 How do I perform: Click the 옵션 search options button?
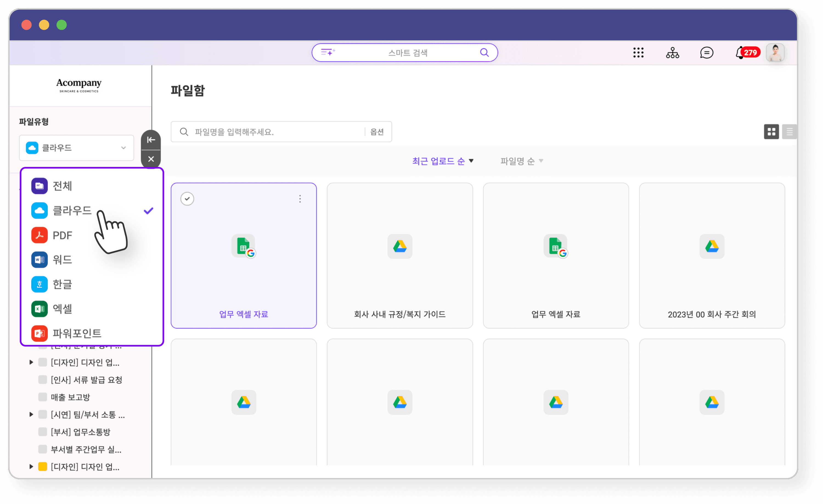pos(377,132)
